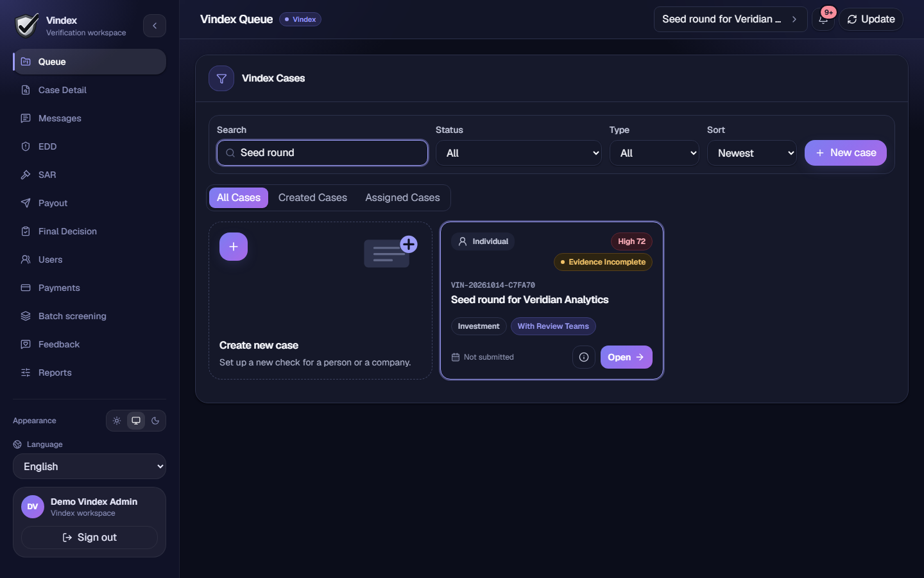Open Payout in the sidebar

89,203
